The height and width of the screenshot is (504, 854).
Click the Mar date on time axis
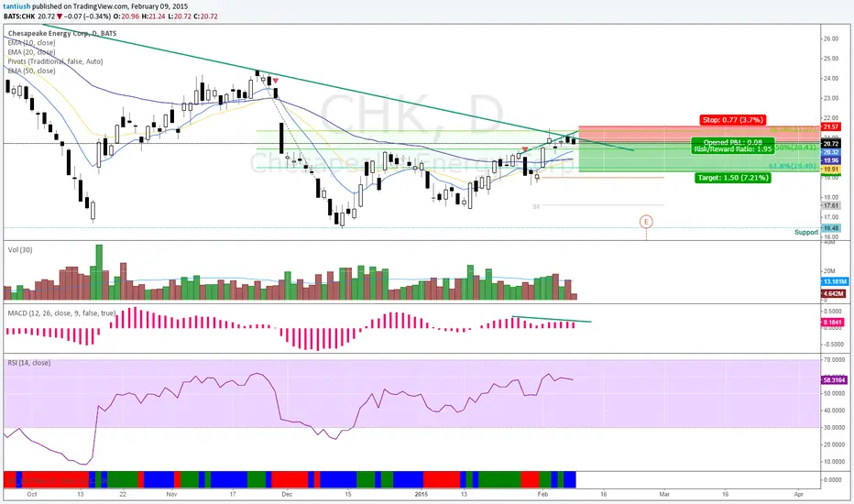[x=664, y=494]
